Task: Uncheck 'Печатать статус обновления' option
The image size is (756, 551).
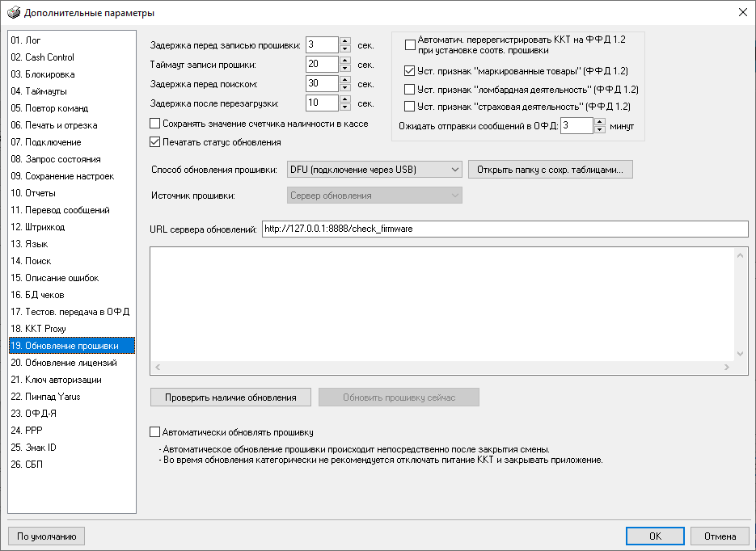Action: (155, 142)
